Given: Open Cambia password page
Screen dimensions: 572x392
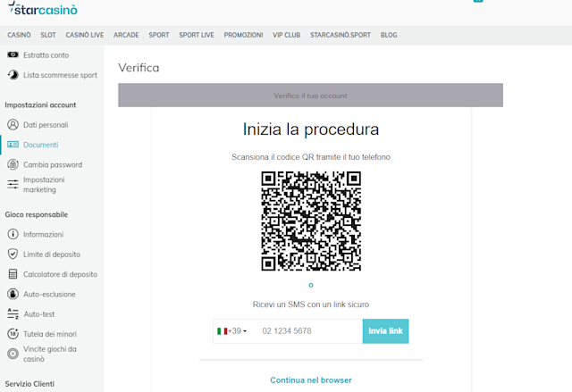Looking at the screenshot, I should click(53, 164).
